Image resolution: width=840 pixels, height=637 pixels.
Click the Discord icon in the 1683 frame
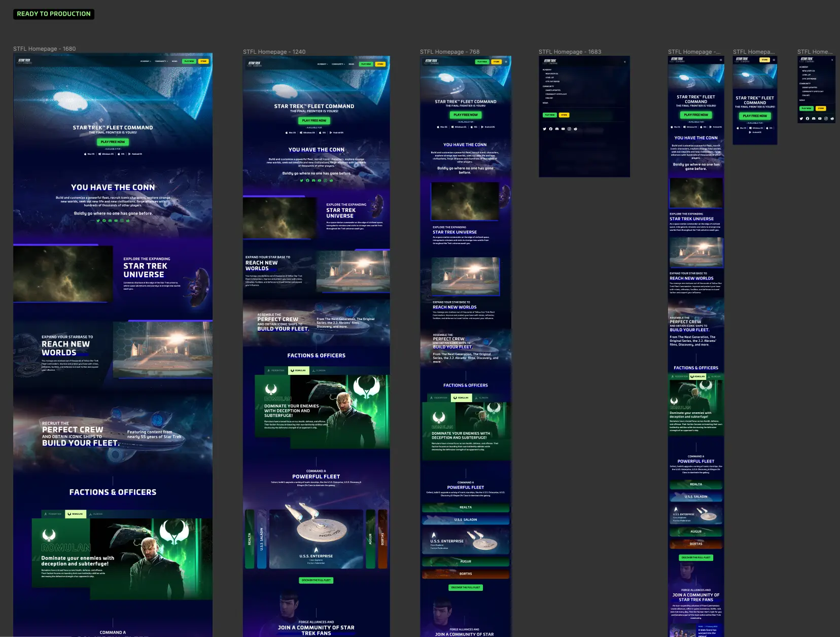(556, 129)
